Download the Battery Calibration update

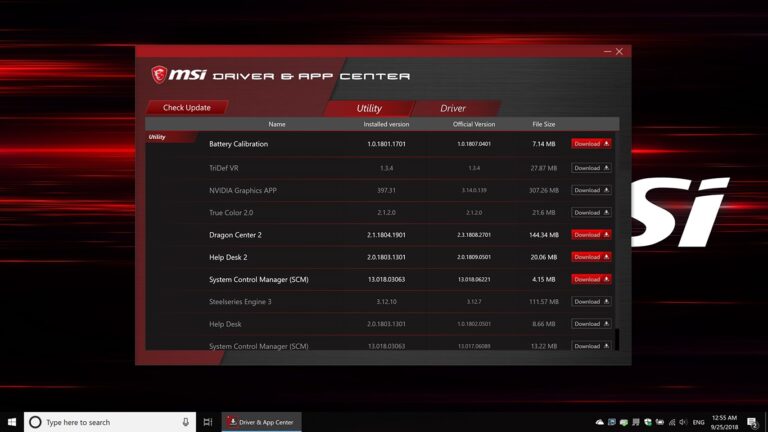(591, 144)
